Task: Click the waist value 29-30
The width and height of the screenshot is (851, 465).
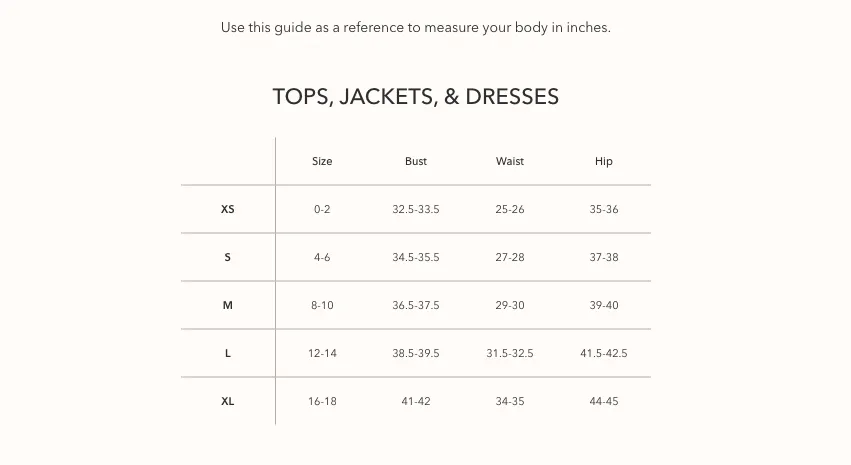Action: click(510, 305)
